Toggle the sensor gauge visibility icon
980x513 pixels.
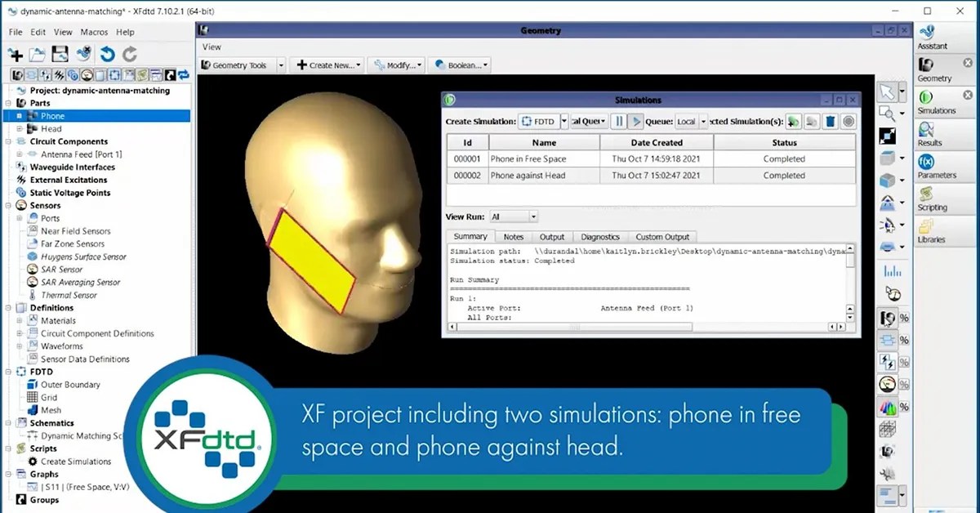[x=888, y=384]
